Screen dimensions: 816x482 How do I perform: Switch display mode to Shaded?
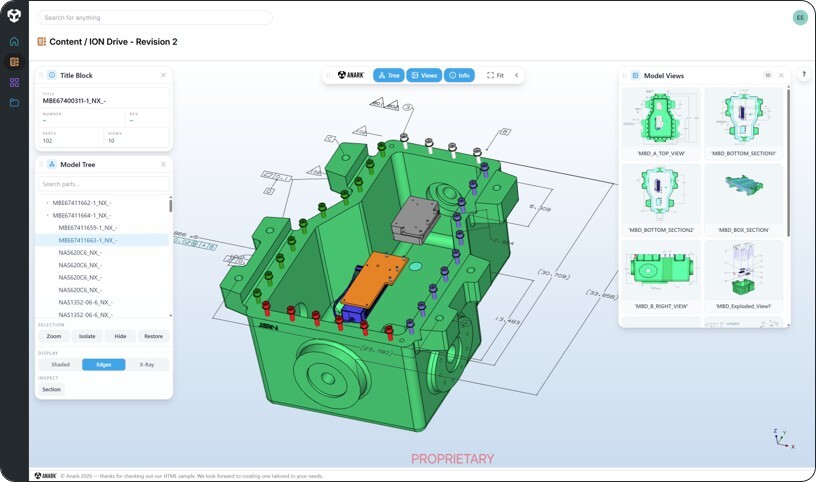(x=60, y=364)
